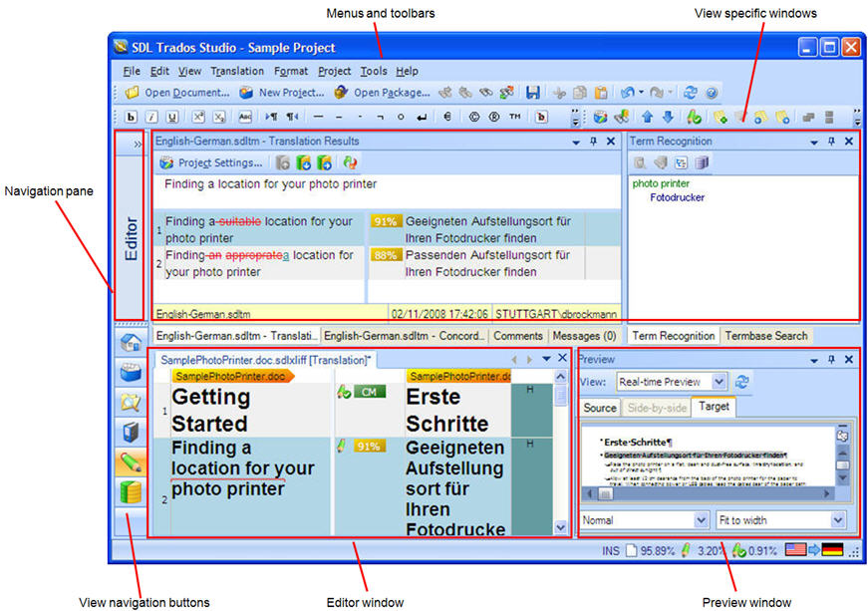Insert the registered trademark symbol
Screen dimensions: 868x611
tap(494, 117)
